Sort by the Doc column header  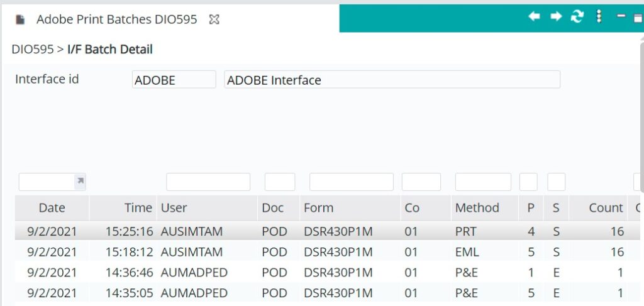279,208
